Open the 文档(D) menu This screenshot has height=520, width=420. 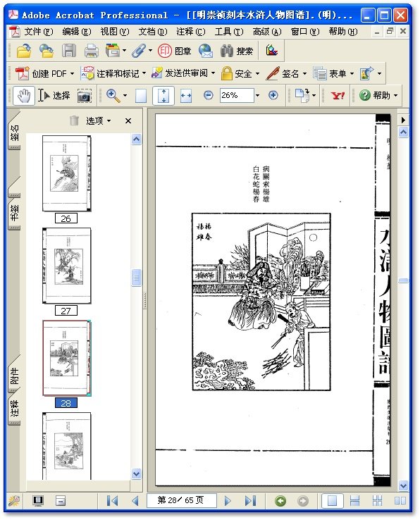click(x=153, y=32)
